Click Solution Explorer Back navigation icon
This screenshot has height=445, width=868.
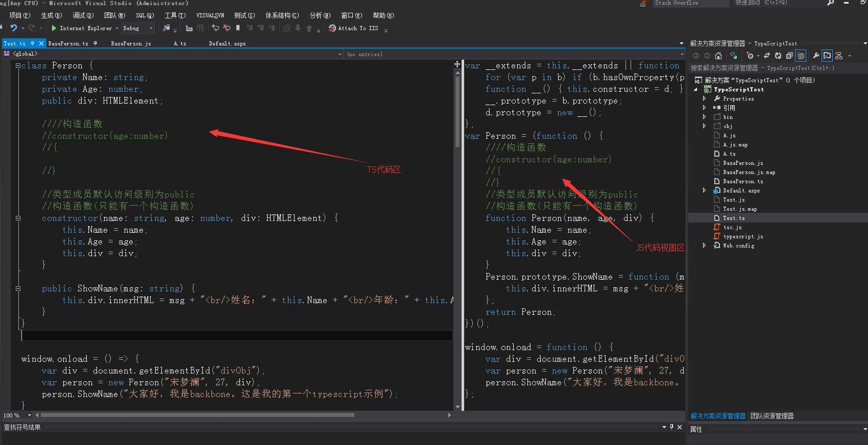coord(696,56)
